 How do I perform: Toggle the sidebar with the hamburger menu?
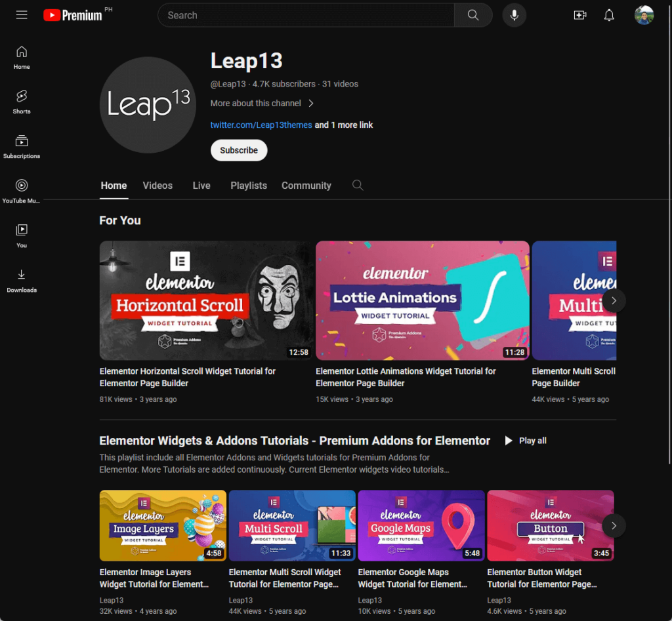coord(22,14)
